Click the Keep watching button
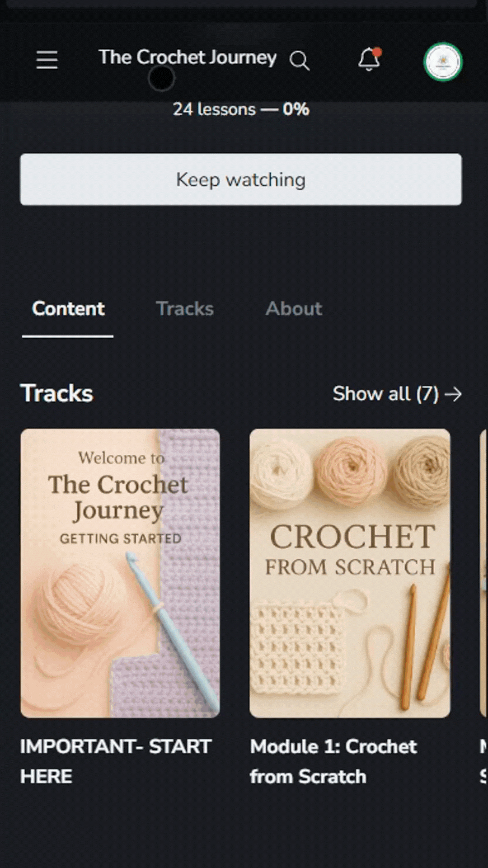 point(241,179)
